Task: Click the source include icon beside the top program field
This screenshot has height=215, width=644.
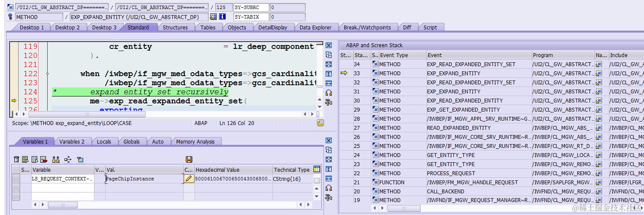Action: click(11, 7)
